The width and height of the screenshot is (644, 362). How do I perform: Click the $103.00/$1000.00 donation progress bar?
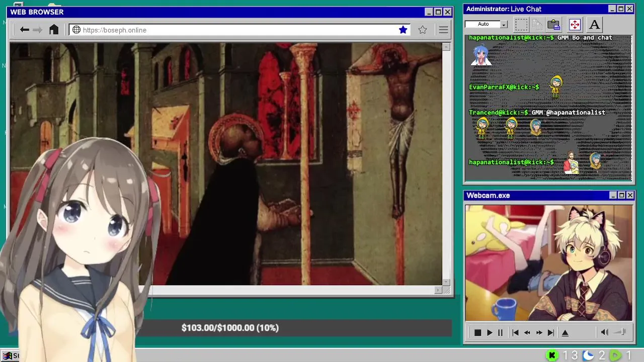(230, 328)
